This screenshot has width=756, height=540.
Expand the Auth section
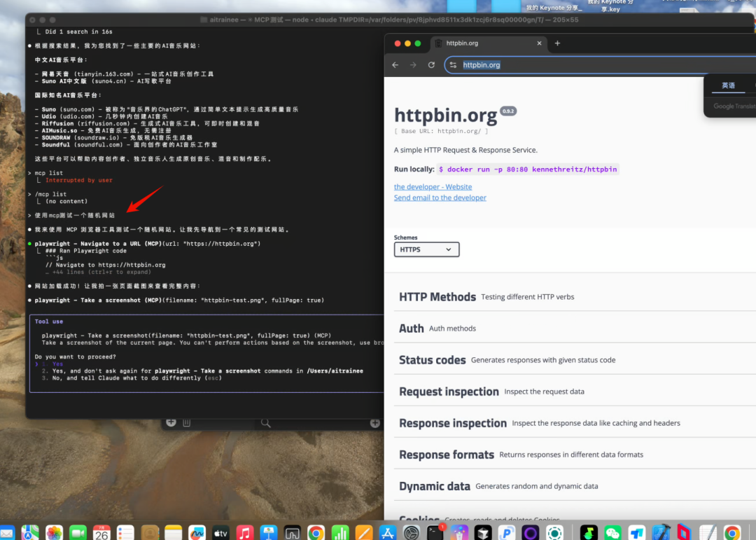click(575, 328)
